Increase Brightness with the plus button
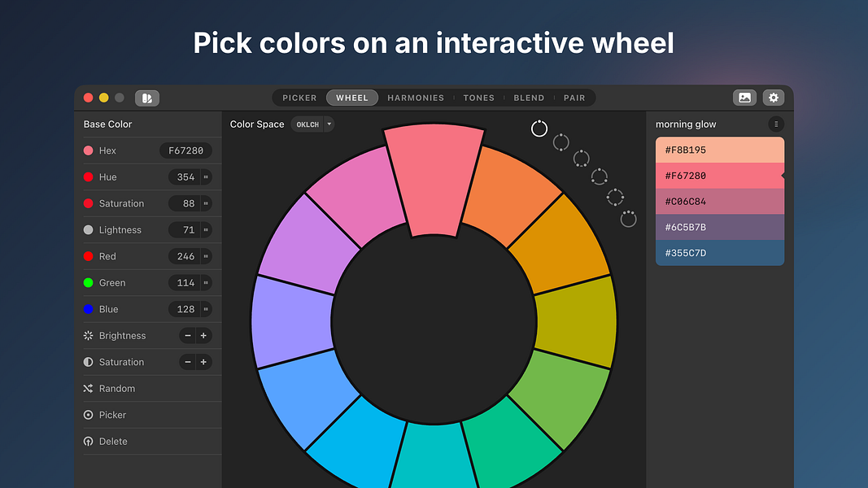Screen dimensions: 868x488 tap(203, 335)
